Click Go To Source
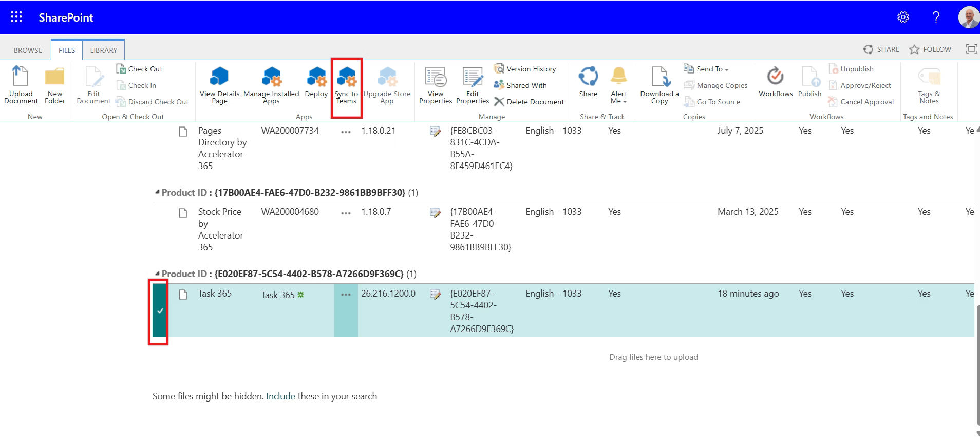 [712, 102]
